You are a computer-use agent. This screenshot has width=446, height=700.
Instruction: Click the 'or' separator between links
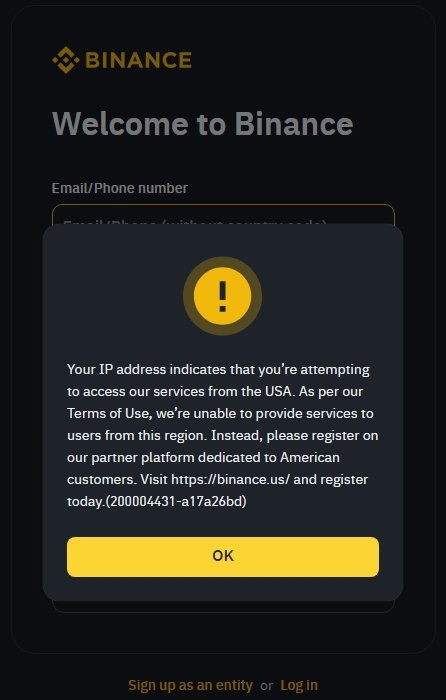click(x=267, y=686)
